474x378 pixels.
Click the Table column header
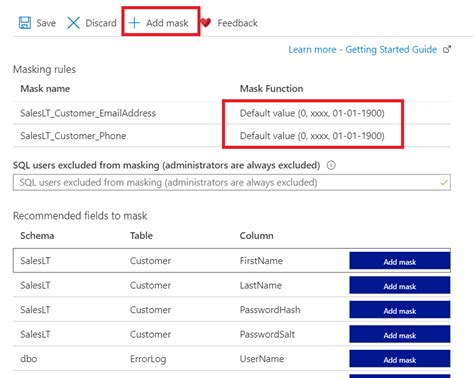141,236
